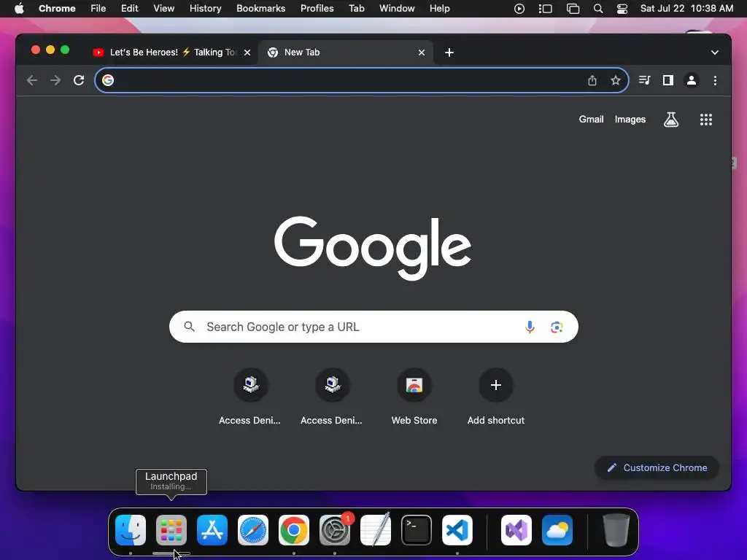The image size is (747, 560).
Task: Open a new tab with plus button
Action: pos(449,52)
